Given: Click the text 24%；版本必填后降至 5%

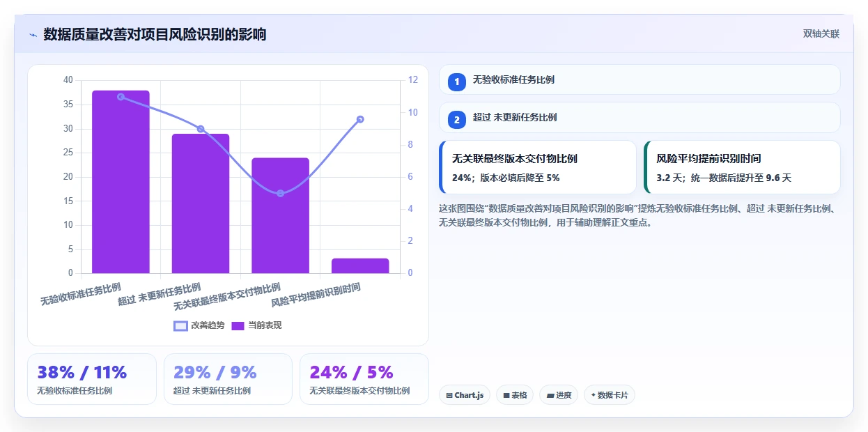Looking at the screenshot, I should (506, 178).
